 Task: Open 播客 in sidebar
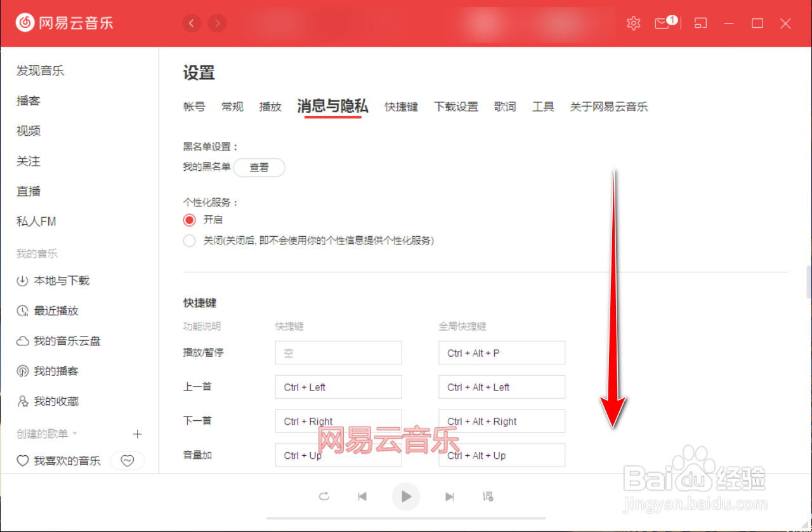29,101
